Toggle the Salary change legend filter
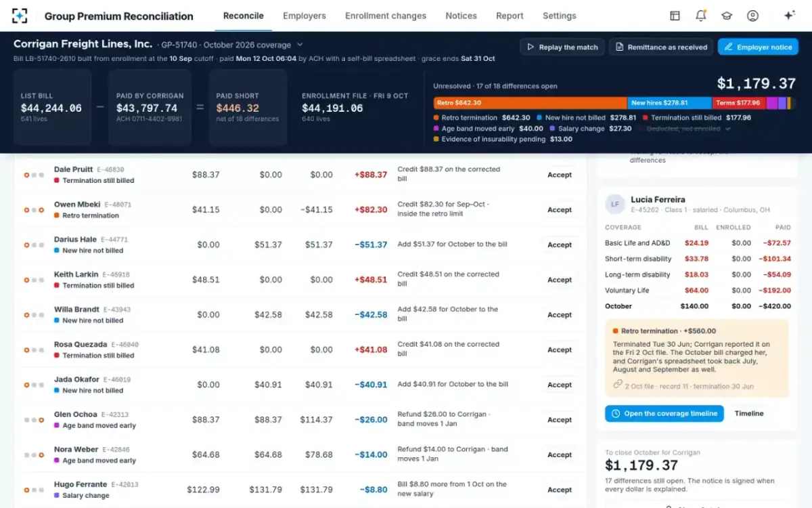Screen dimensions: 812x508 click(591, 129)
